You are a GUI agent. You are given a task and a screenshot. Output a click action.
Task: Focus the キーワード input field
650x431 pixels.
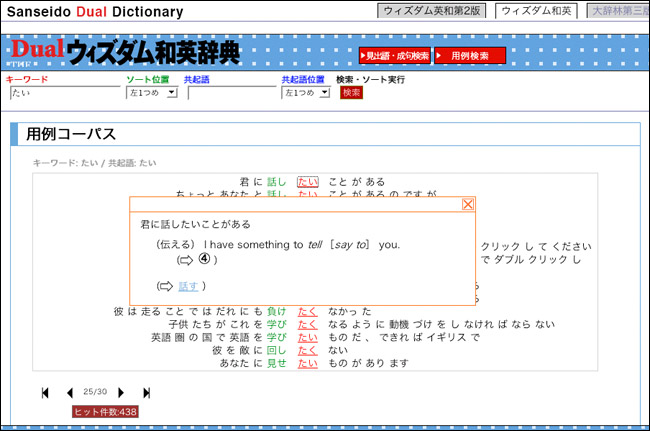pos(65,93)
